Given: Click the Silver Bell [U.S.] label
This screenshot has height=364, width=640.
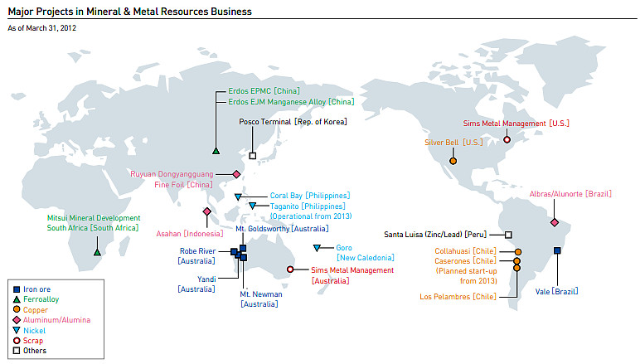Looking at the screenshot, I should (x=453, y=143).
